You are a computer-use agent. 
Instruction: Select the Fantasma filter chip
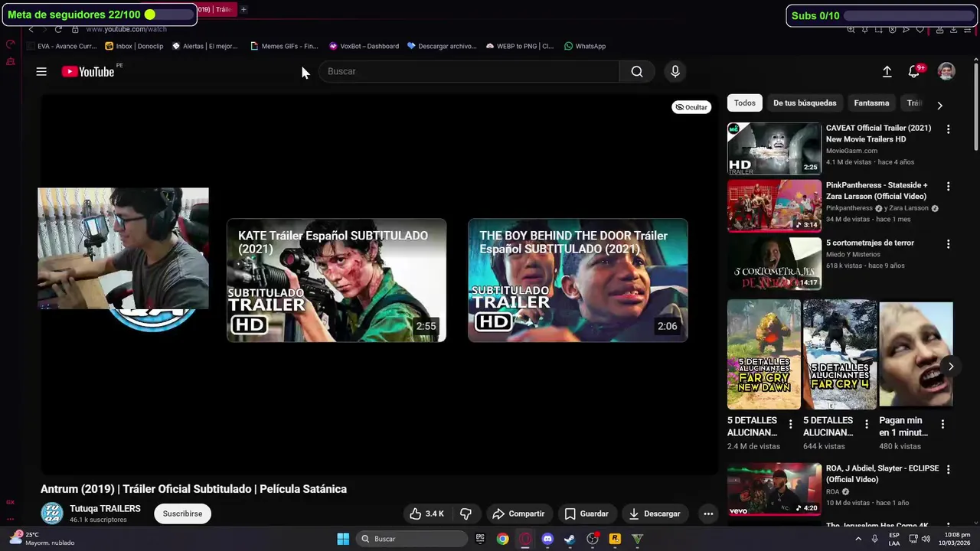point(871,103)
